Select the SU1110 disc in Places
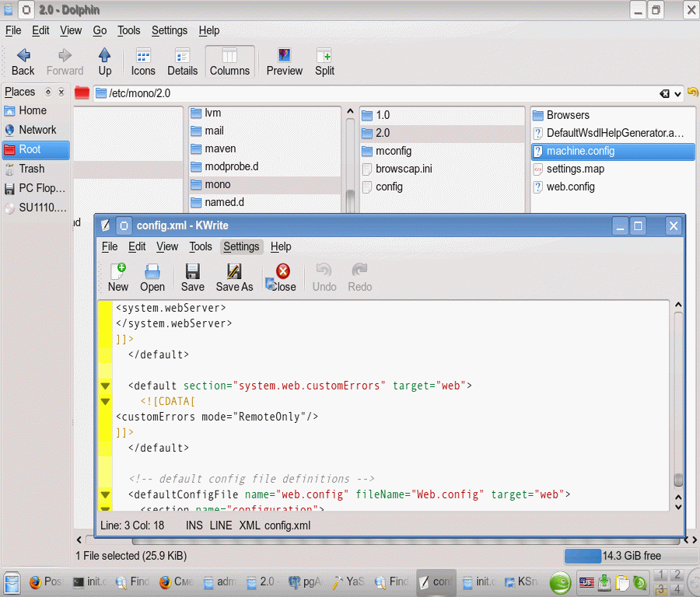The height and width of the screenshot is (597, 700). coord(36,208)
